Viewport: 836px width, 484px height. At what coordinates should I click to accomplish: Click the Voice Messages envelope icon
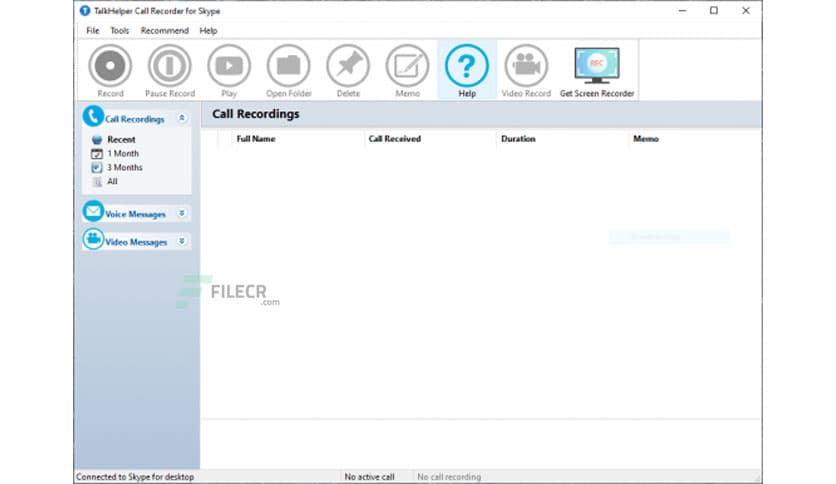click(x=93, y=211)
